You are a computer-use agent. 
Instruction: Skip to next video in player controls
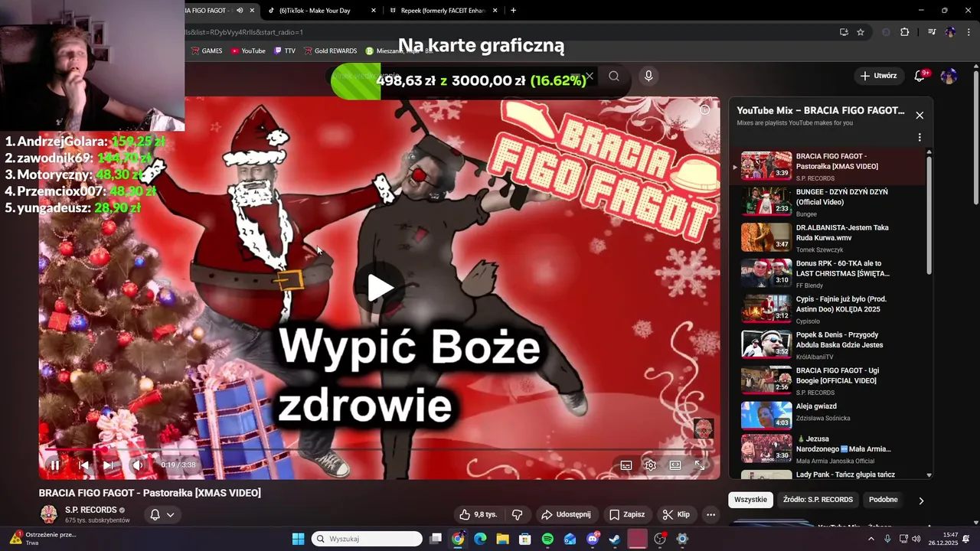(x=108, y=465)
